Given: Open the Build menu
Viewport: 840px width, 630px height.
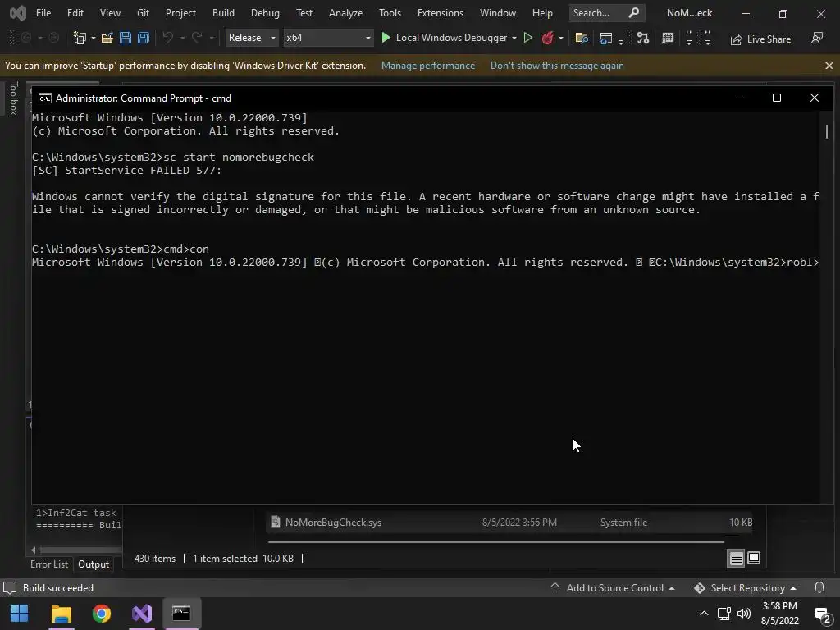Looking at the screenshot, I should [223, 13].
